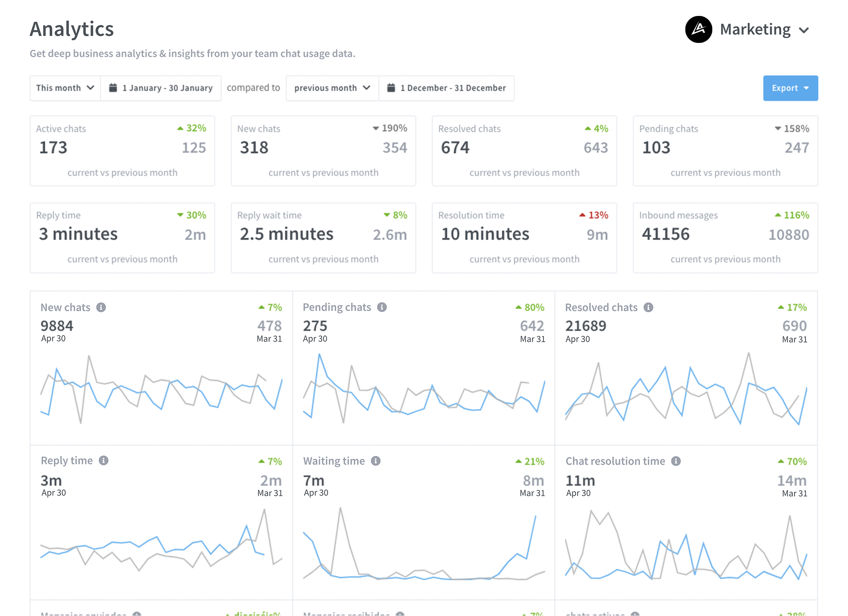Click the info icon beside Pending chats chart
Viewport: 848px width, 616px height.
tap(382, 307)
